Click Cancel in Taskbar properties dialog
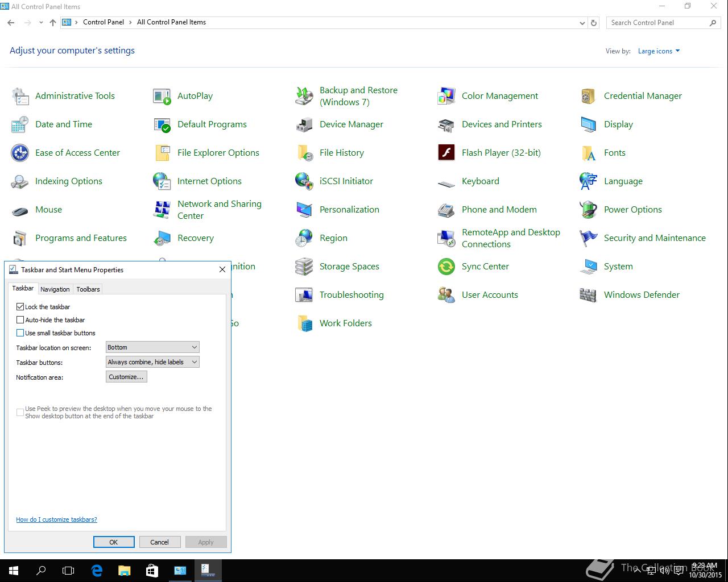Screen dimensions: 728x582 point(159,542)
